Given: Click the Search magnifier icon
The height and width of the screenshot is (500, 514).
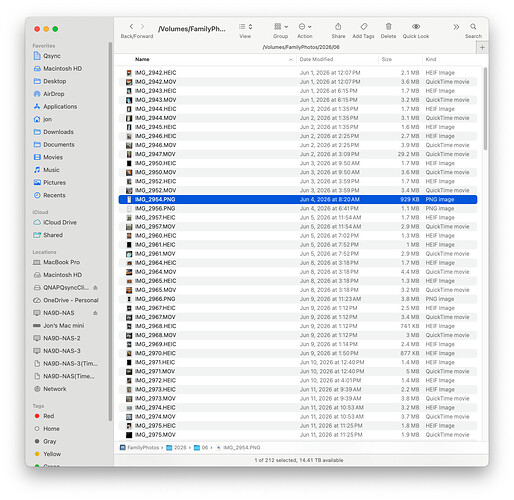Looking at the screenshot, I should click(x=473, y=26).
